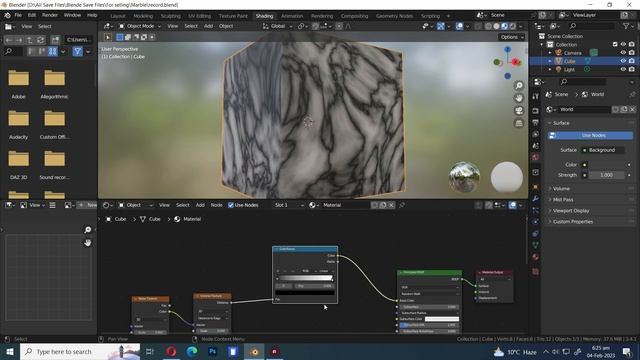
Task: Click the Windows taskbar search box
Action: [80, 351]
